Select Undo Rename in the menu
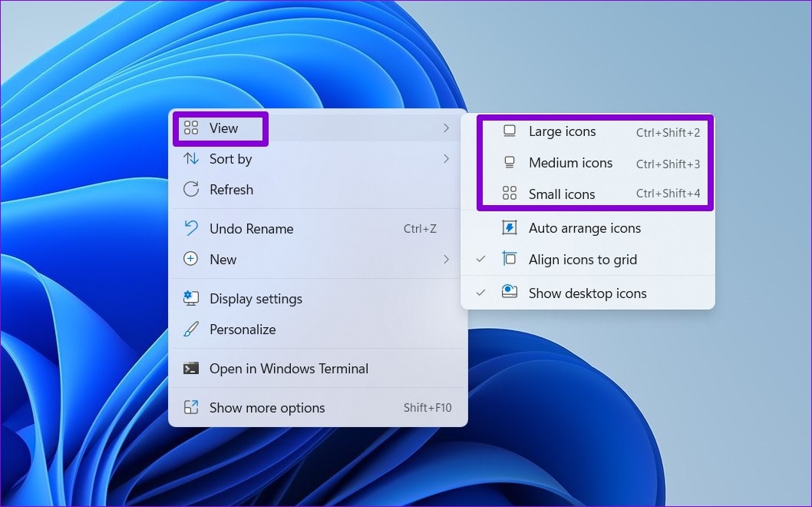The height and width of the screenshot is (507, 812). point(318,229)
